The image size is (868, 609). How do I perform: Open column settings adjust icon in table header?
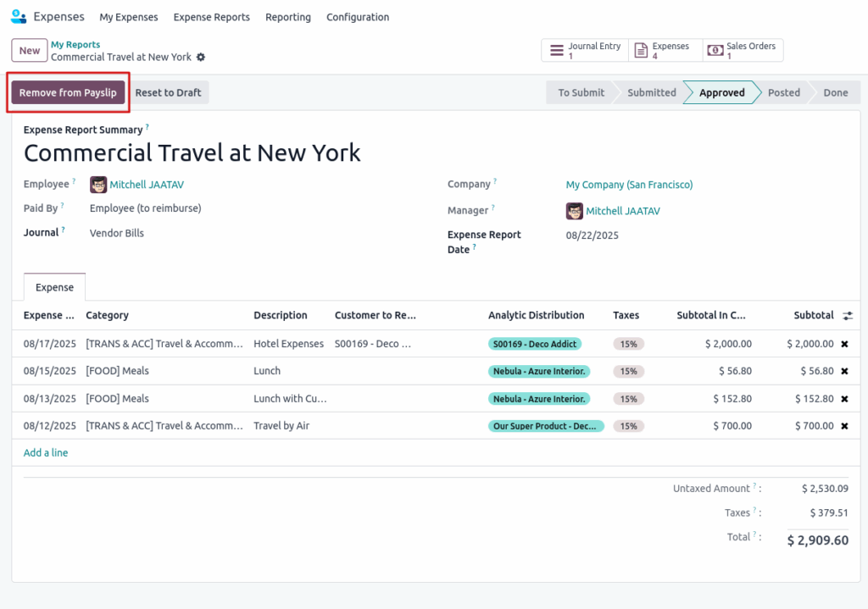coord(848,316)
